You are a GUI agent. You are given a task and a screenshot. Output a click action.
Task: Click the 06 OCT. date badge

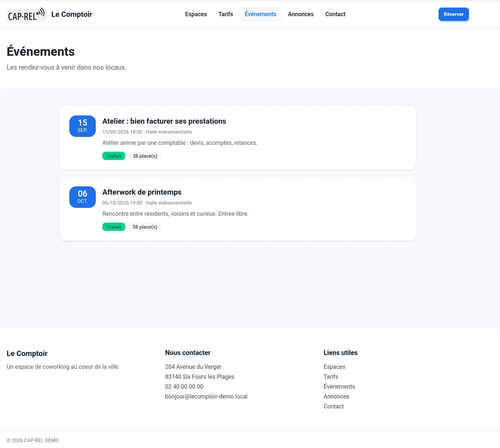(82, 197)
